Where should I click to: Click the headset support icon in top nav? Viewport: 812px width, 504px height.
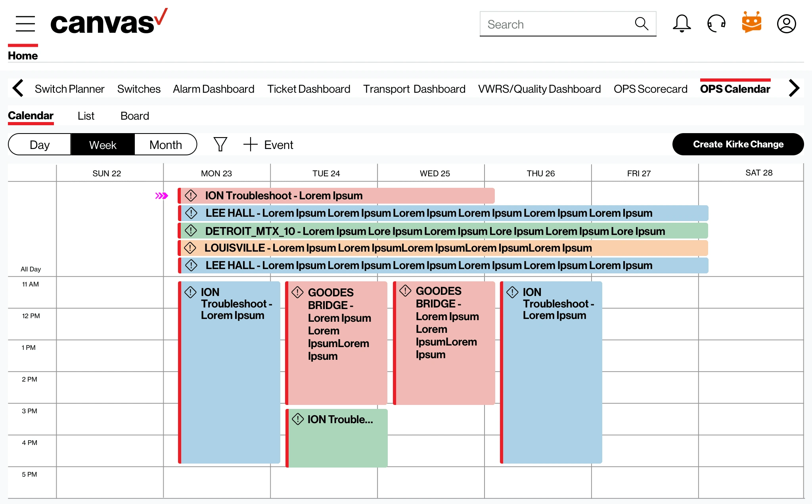tap(716, 23)
